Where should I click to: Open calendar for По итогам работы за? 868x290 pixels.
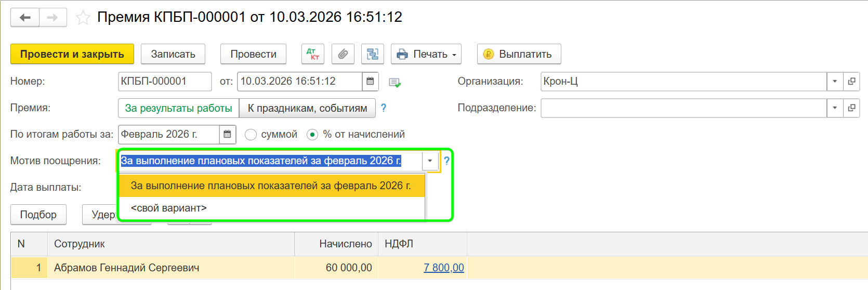227,135
